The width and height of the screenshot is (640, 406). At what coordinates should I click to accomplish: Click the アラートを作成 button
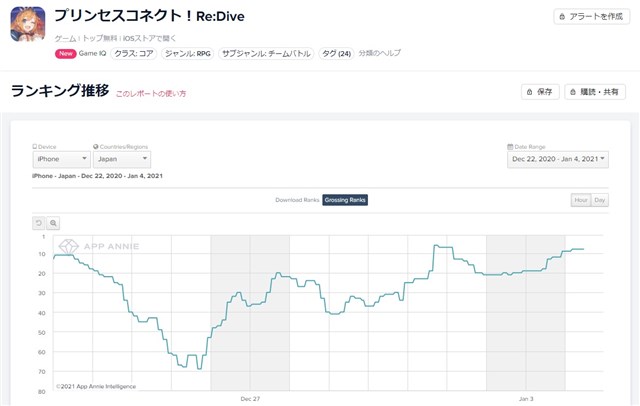[x=591, y=17]
